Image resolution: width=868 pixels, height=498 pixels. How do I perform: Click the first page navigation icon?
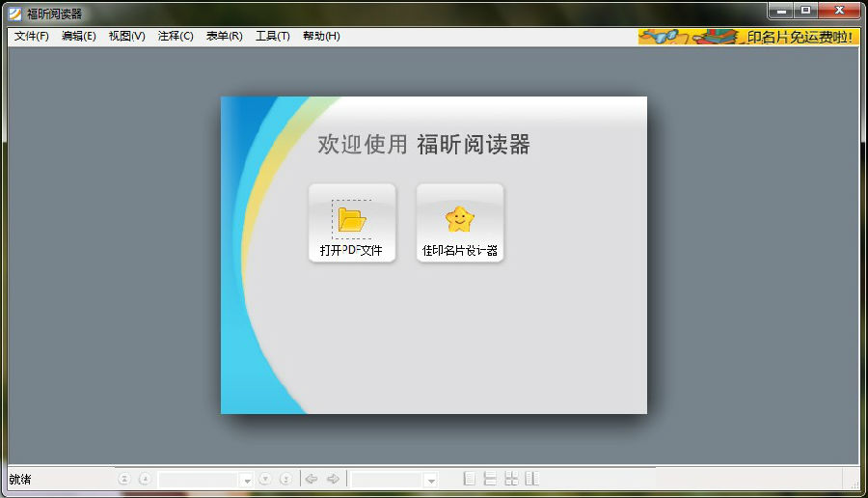pyautogui.click(x=124, y=479)
